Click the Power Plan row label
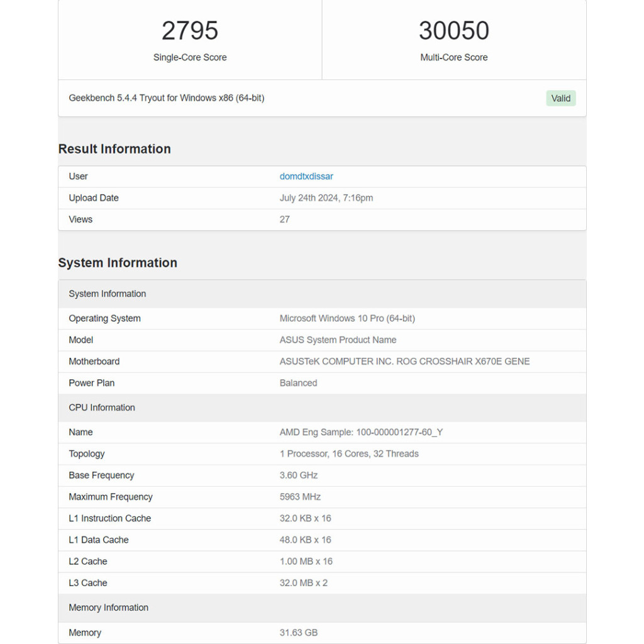 point(92,383)
